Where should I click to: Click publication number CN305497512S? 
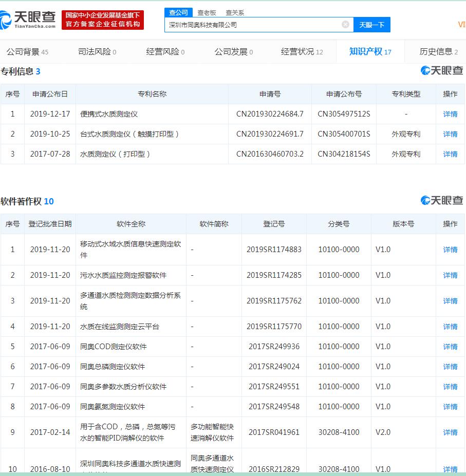[344, 114]
